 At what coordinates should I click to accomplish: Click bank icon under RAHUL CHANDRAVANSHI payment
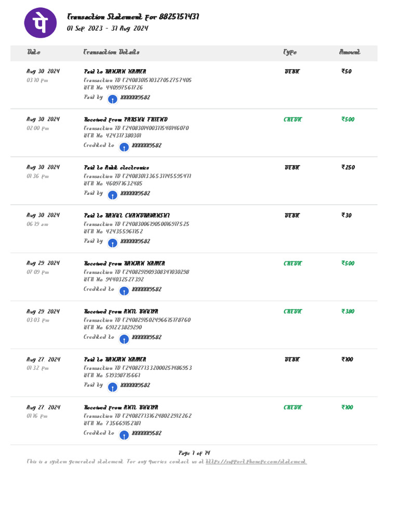(x=112, y=243)
